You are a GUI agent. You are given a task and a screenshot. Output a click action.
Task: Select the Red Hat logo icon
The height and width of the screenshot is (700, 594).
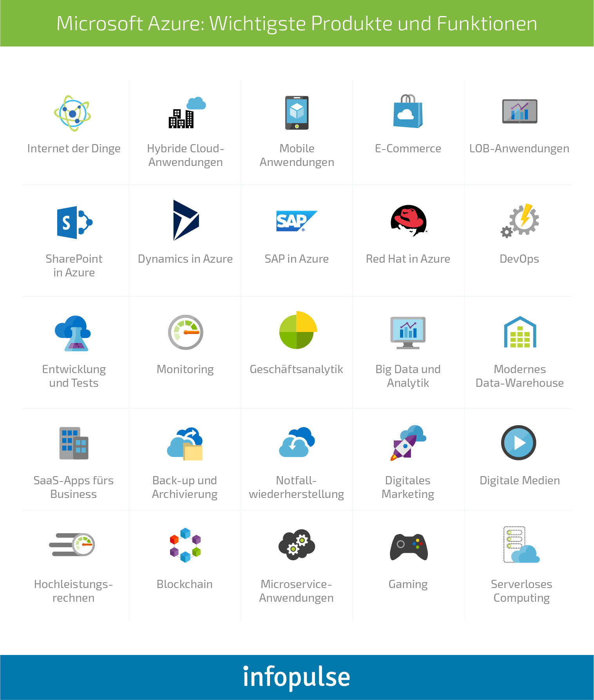pyautogui.click(x=409, y=221)
